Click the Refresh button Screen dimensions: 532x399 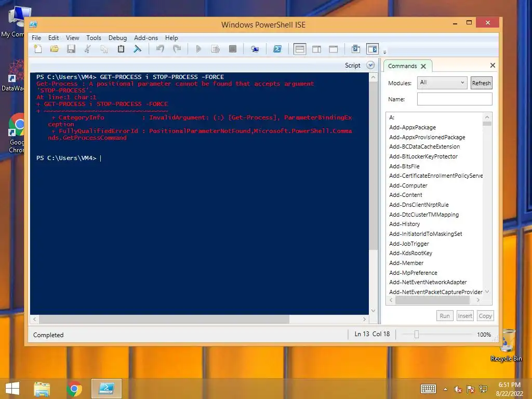(481, 83)
